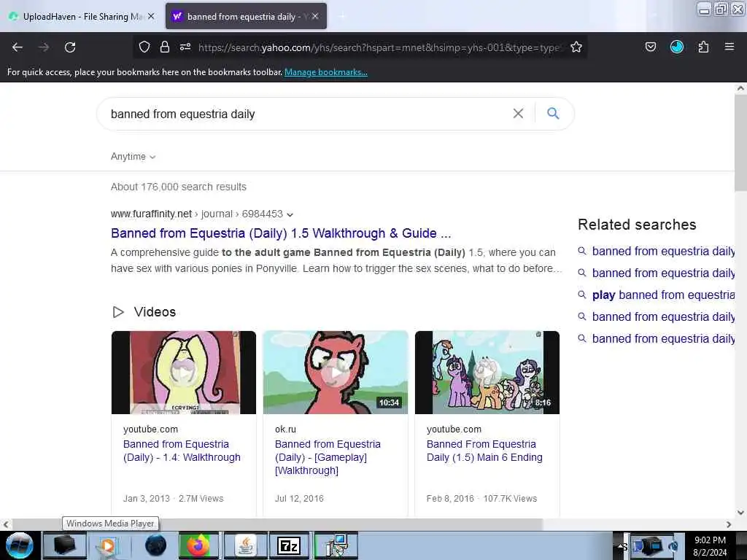Click the scroll right arrow
The image size is (747, 560).
coord(729,524)
